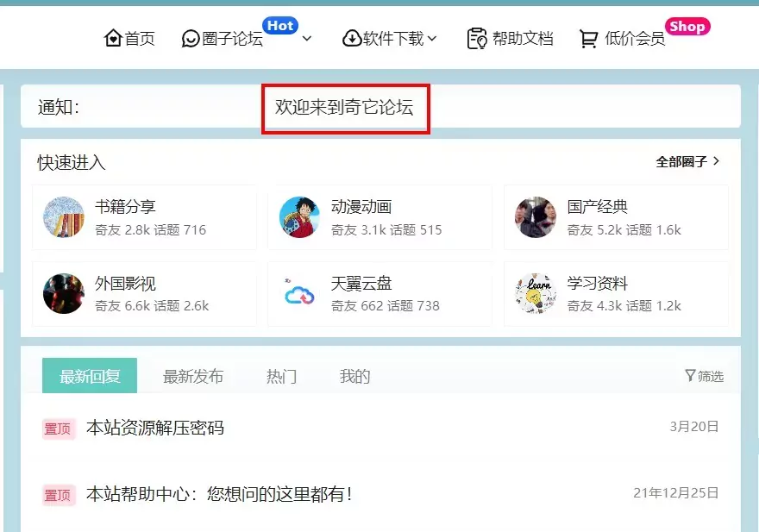Switch to the 热门 tab
The width and height of the screenshot is (759, 532).
coord(282,375)
